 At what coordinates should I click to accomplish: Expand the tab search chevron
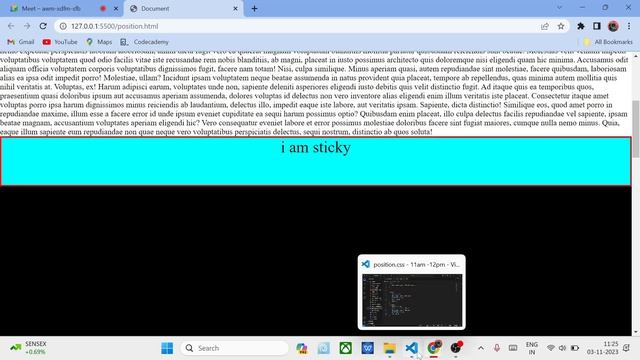(x=559, y=8)
